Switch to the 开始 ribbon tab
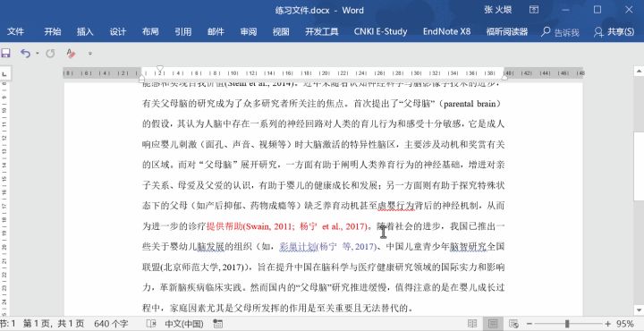 click(x=53, y=31)
